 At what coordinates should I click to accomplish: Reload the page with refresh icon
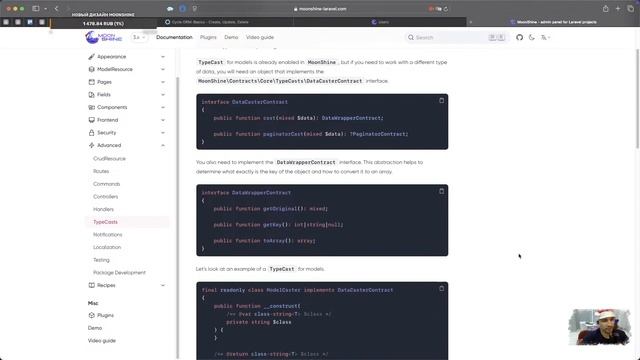click(x=446, y=9)
